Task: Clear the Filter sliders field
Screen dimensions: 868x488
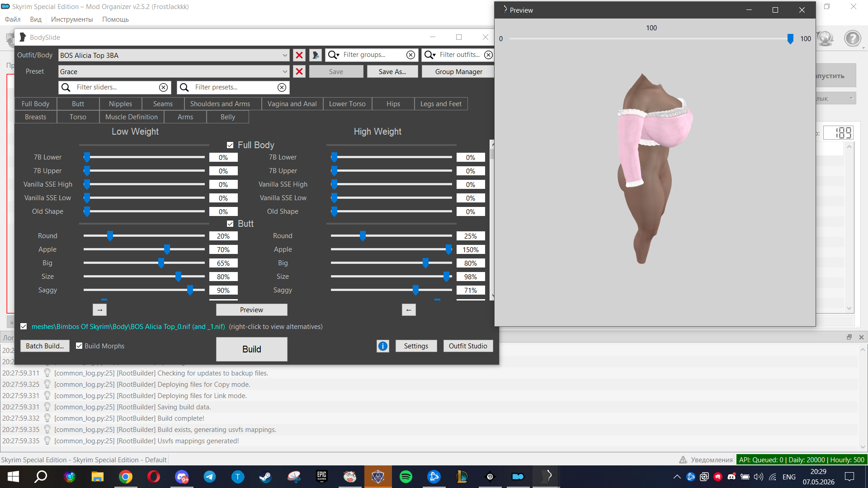Action: point(163,87)
